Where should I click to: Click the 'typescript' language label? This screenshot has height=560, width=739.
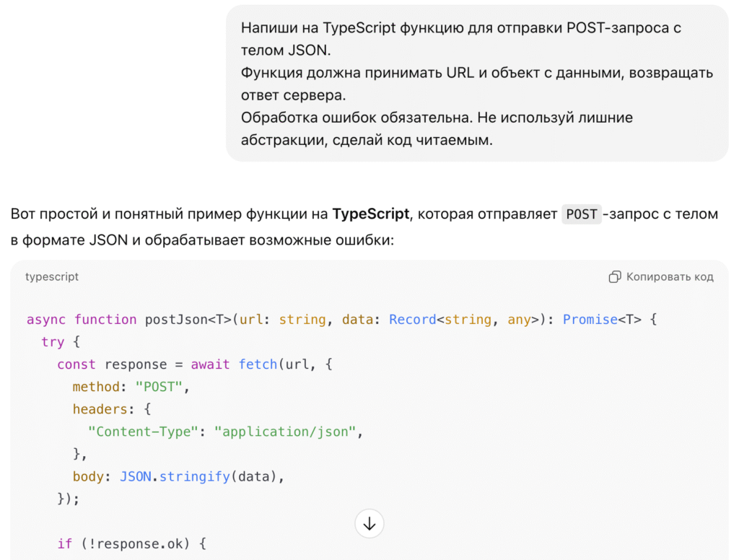click(x=52, y=277)
